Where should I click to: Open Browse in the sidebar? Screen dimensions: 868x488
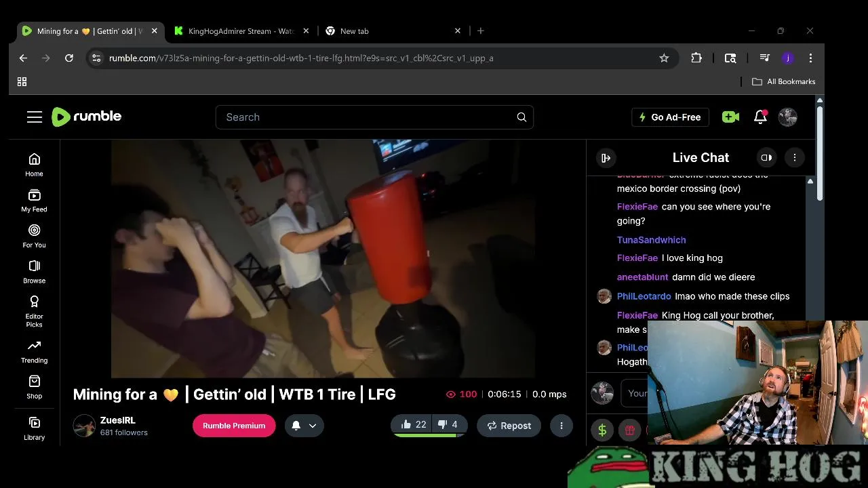34,272
